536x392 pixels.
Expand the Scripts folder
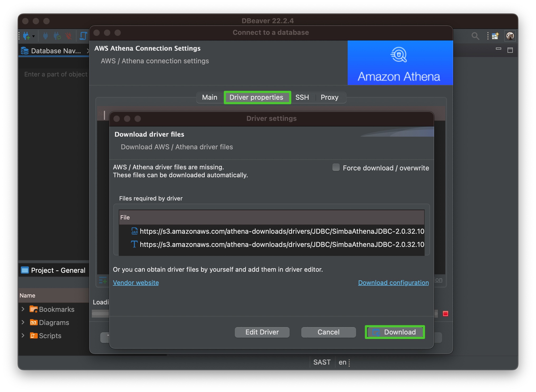(23, 336)
